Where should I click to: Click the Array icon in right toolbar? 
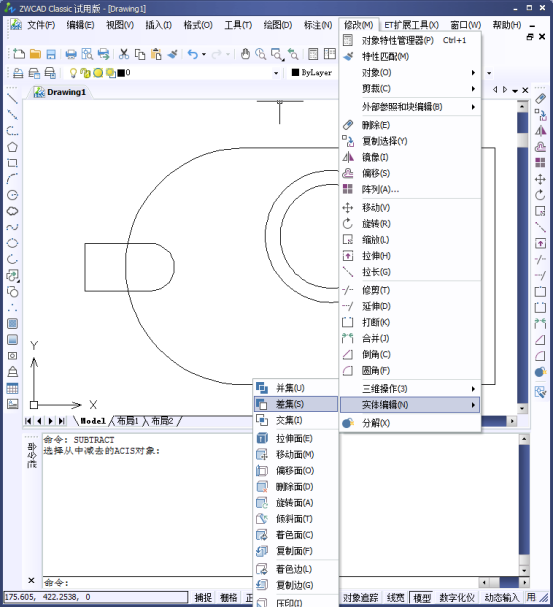[x=540, y=163]
